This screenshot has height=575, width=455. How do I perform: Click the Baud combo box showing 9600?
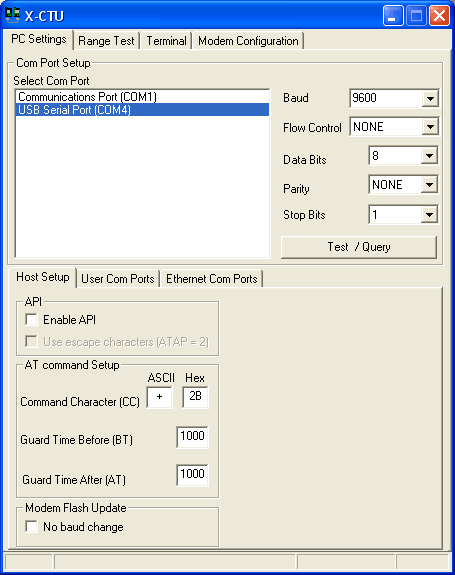click(394, 98)
